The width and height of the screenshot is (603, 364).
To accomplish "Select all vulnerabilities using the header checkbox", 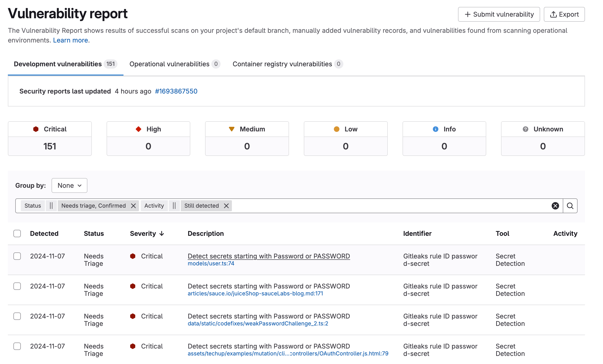I will click(x=17, y=234).
